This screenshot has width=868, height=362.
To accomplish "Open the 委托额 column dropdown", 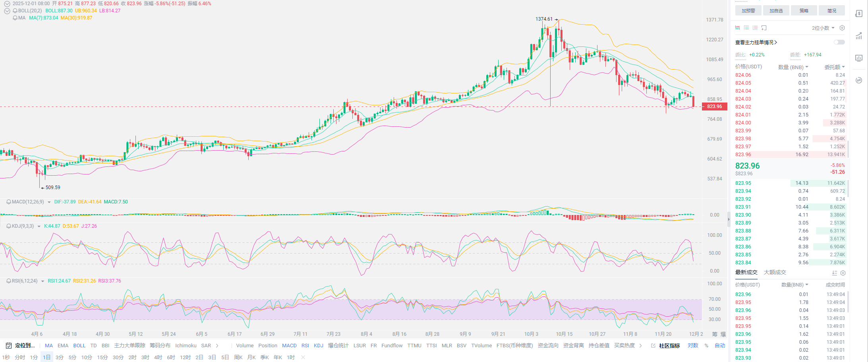I will coord(834,67).
